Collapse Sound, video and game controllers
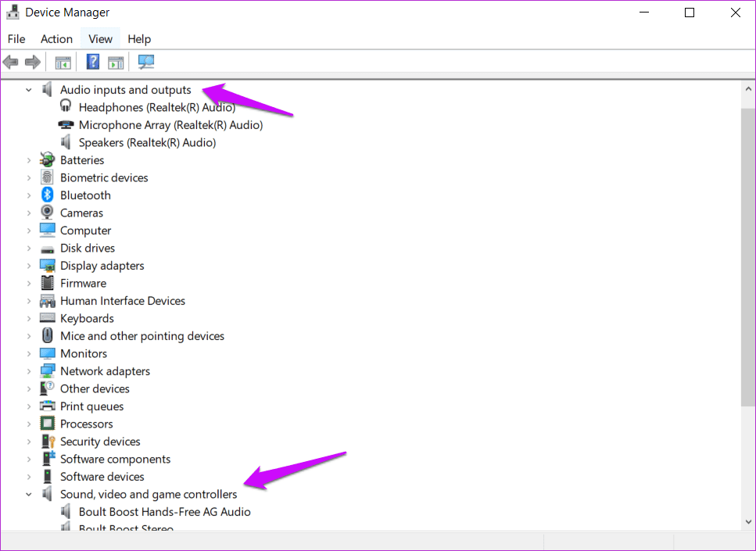Screen dimensions: 756x551 29,494
